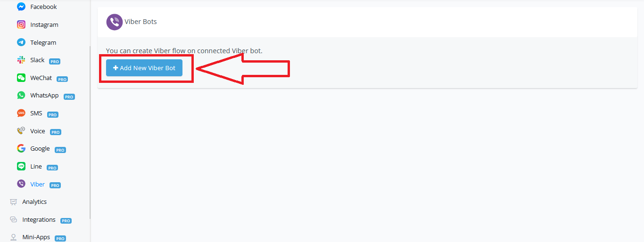Screen dimensions: 644x242
Task: Click the Analytics chart icon
Action: (14, 202)
